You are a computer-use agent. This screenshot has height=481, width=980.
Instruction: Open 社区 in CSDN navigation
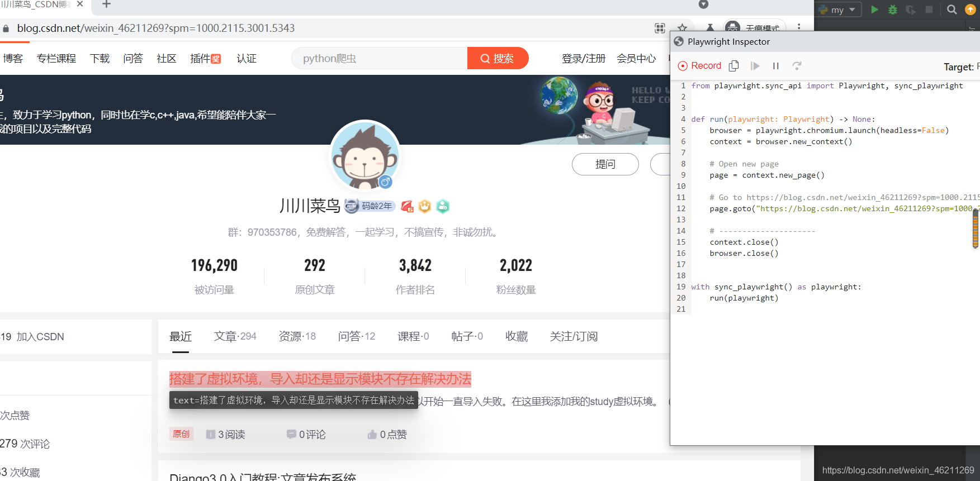[x=167, y=59]
